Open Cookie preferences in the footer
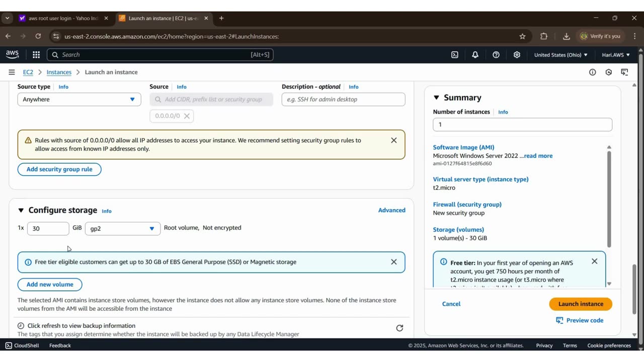The height and width of the screenshot is (362, 644). coord(609,345)
